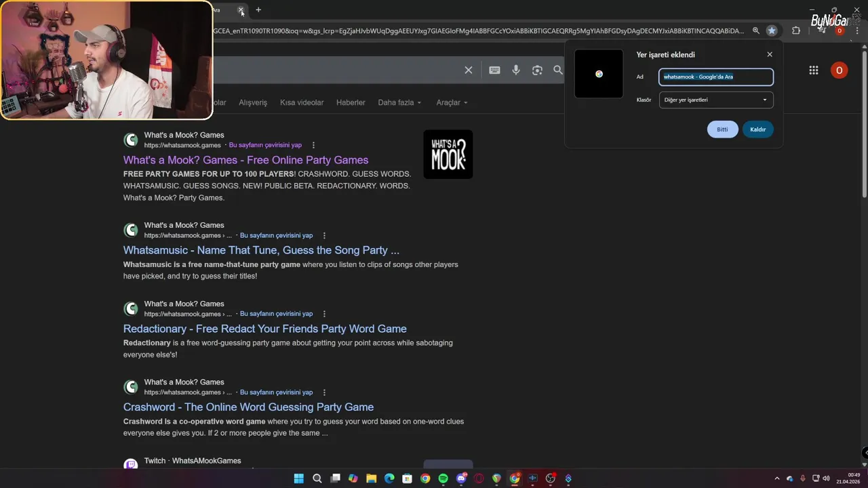Screen dimensions: 868x488
Task: Clear the Google search box with X
Action: point(468,70)
